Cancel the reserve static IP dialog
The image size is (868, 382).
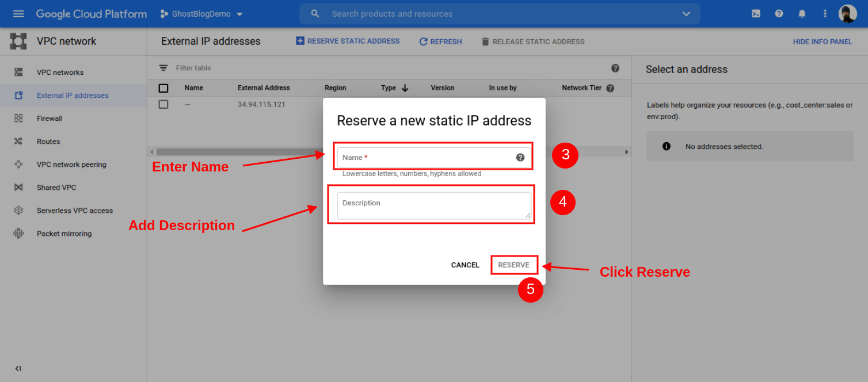click(x=465, y=265)
